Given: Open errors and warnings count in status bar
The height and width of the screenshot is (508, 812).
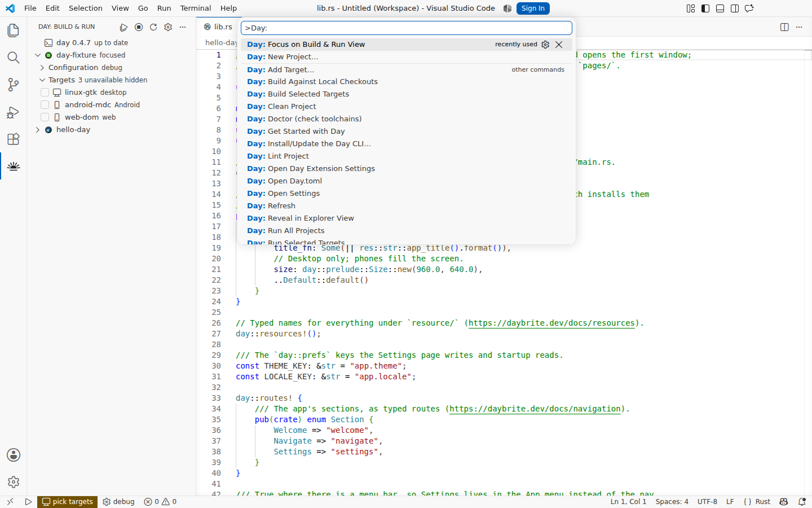Looking at the screenshot, I should [160, 501].
